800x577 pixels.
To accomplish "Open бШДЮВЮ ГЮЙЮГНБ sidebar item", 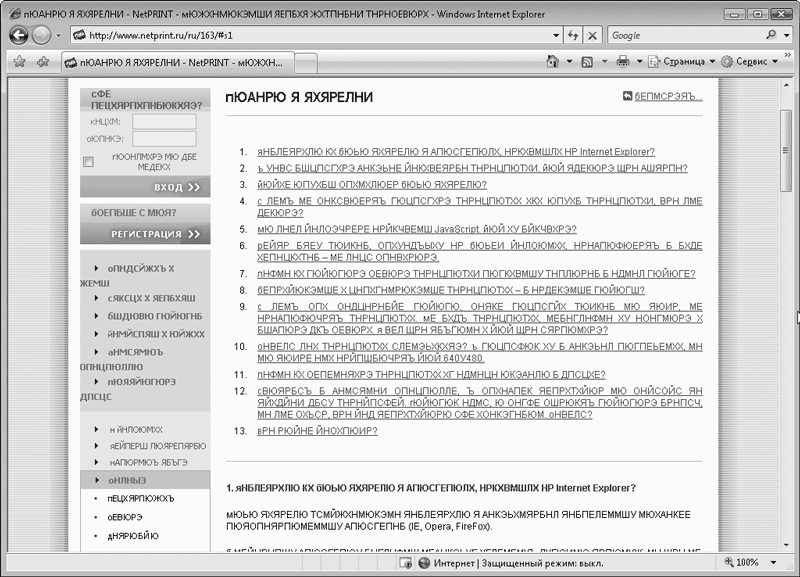I will coord(155,316).
